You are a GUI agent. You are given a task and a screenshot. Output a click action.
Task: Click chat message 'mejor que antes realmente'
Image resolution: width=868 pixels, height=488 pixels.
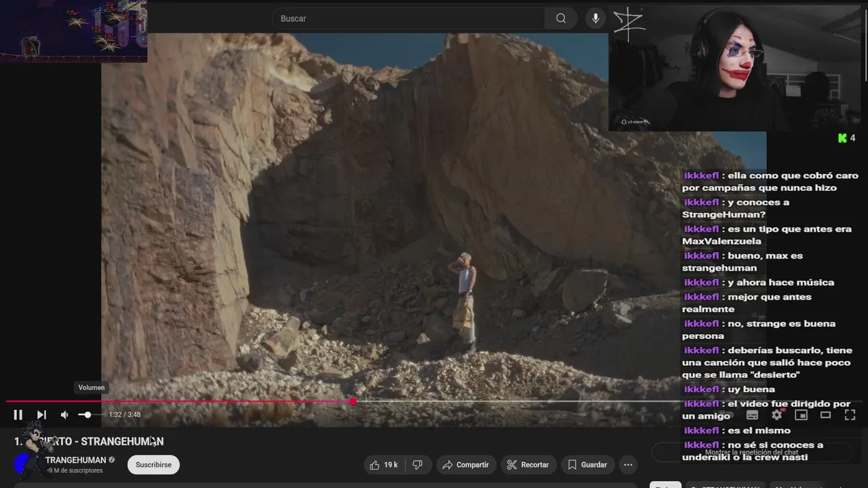point(747,303)
